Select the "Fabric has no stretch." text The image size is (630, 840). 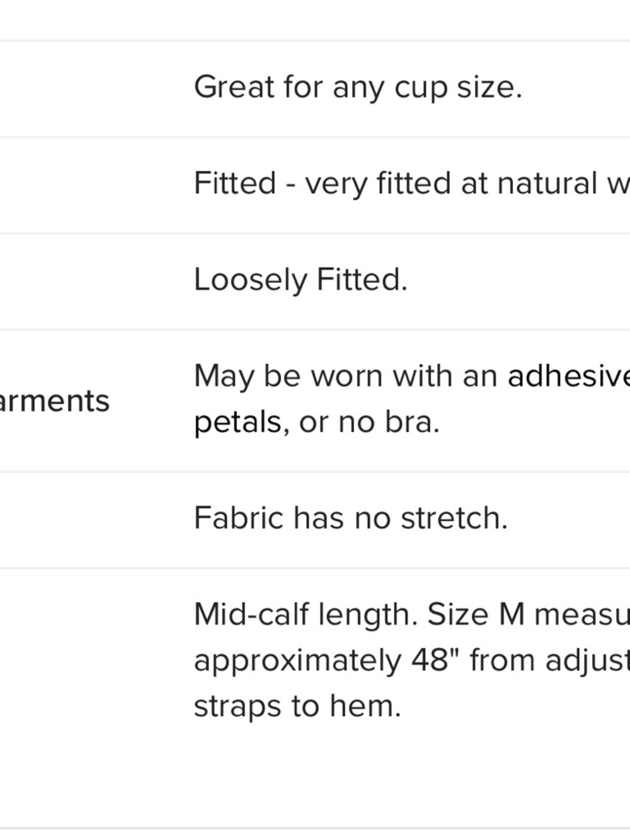click(x=350, y=518)
